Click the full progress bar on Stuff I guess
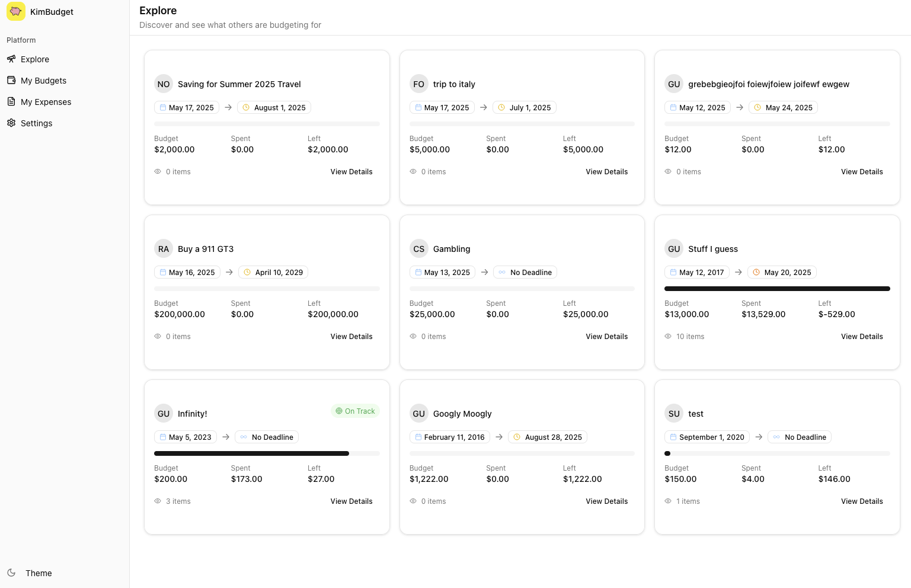Screen dimensions: 911x588 (x=777, y=289)
